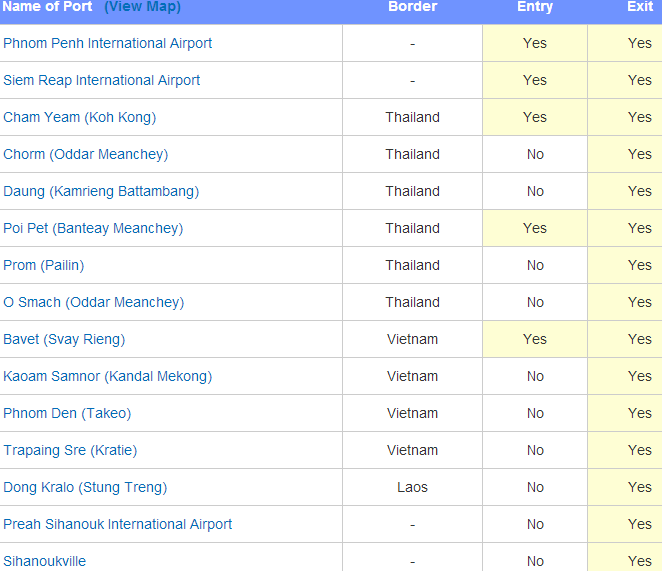Select Cham Yeam (Koh Kong) port link
Screen dimensions: 662x571
79,117
